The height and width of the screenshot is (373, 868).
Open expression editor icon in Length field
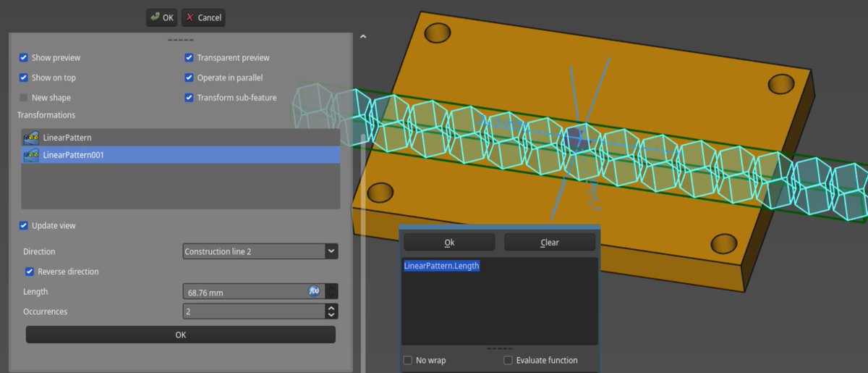point(314,291)
